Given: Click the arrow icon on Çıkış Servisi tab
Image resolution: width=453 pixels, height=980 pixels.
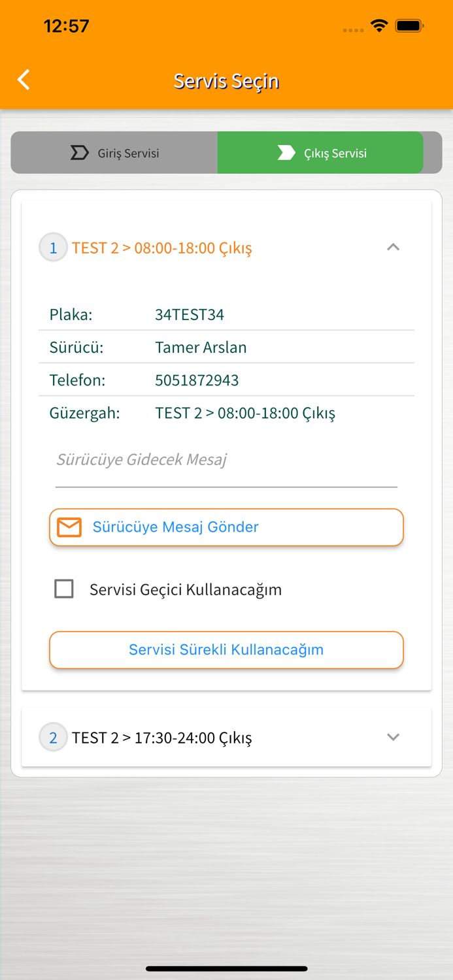Looking at the screenshot, I should click(x=286, y=152).
